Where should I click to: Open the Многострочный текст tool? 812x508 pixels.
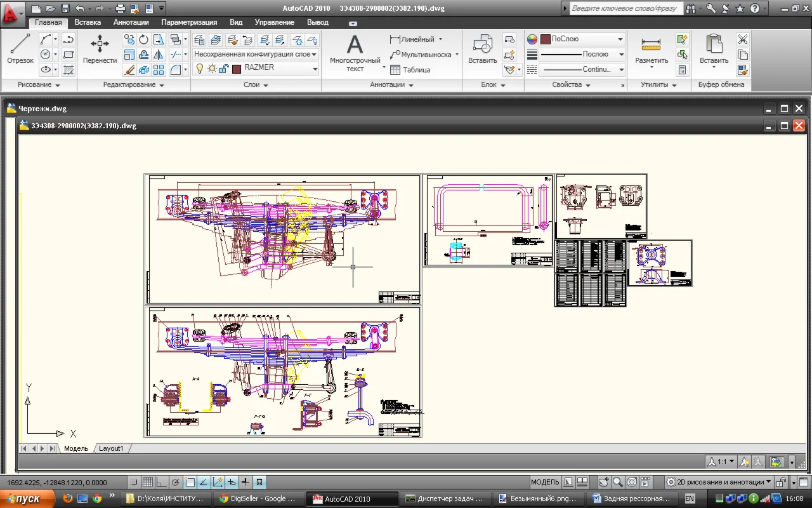pos(355,52)
